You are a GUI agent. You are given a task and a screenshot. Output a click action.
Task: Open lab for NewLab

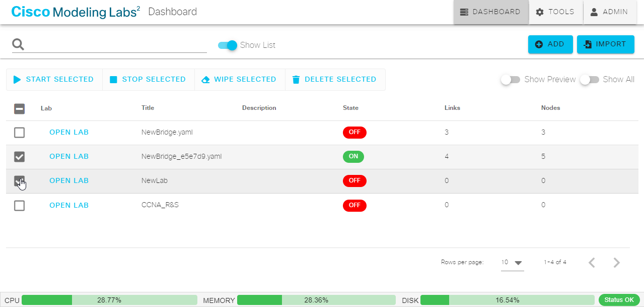click(x=69, y=181)
